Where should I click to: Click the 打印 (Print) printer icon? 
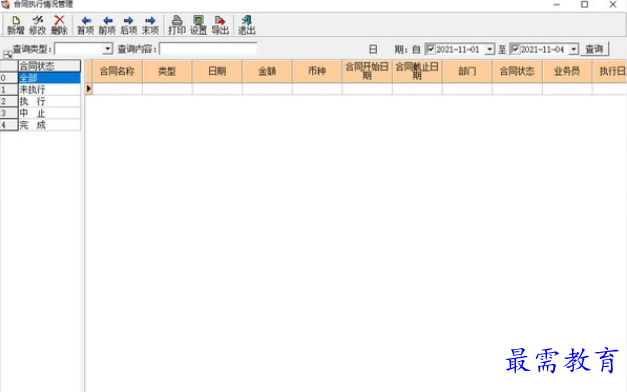(x=177, y=25)
